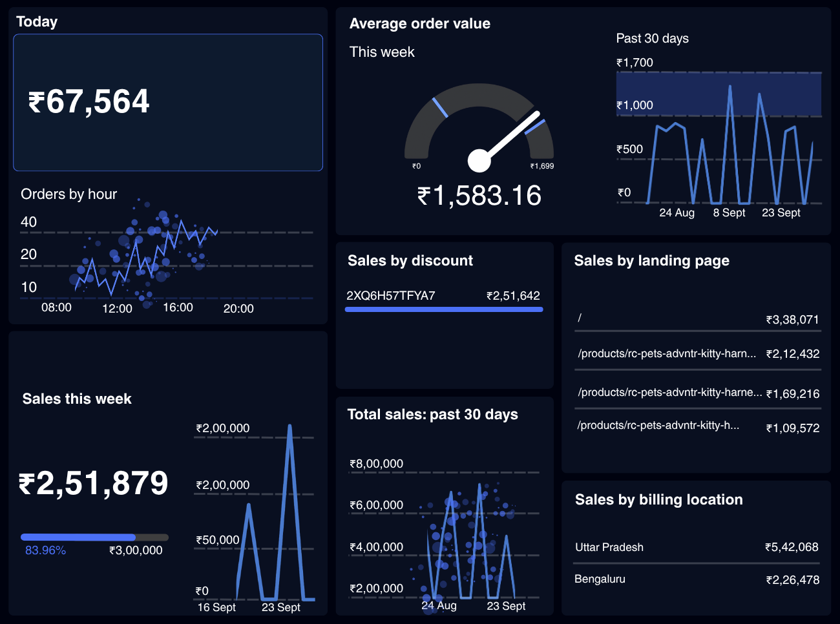Select the landing page row showing ₹2,12,432

click(x=698, y=354)
